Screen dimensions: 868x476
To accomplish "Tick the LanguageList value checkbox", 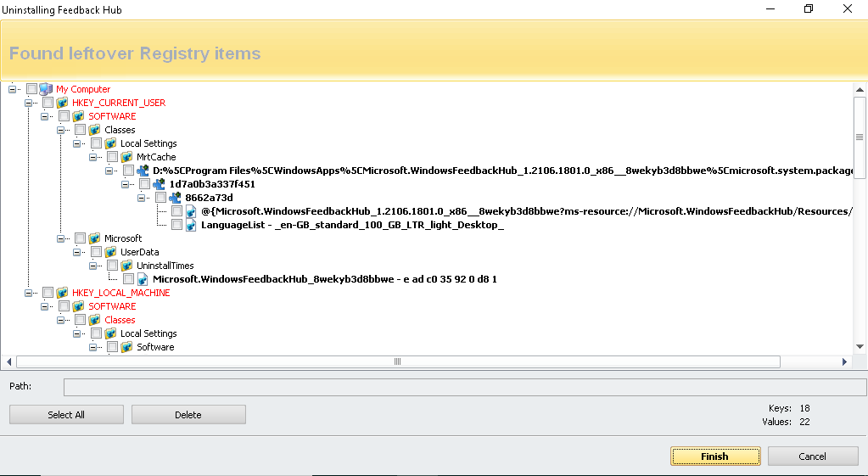I will [176, 225].
